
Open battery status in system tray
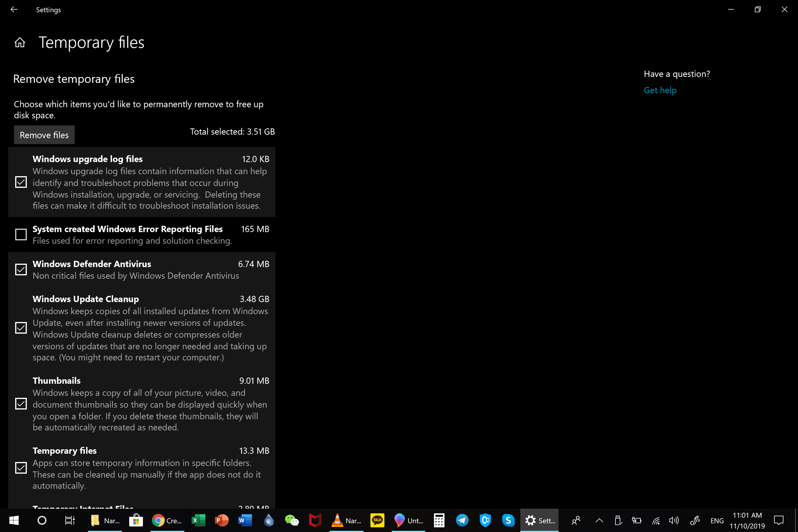click(x=637, y=520)
